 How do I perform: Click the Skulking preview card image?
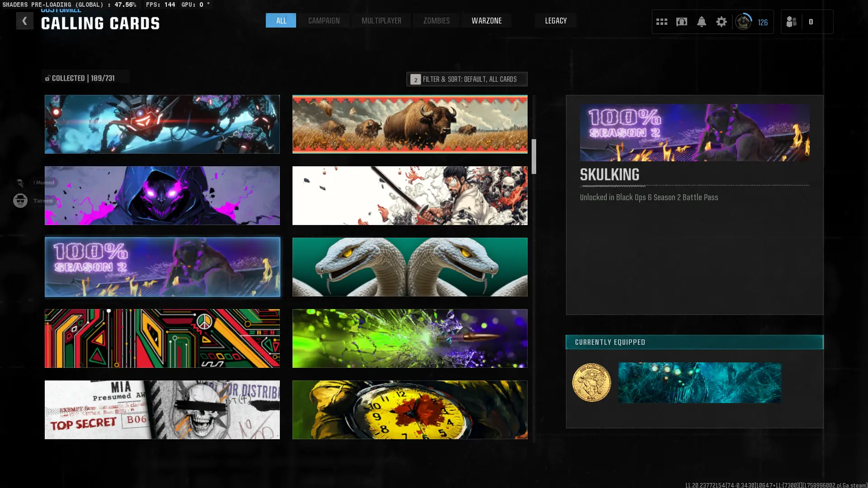(694, 132)
